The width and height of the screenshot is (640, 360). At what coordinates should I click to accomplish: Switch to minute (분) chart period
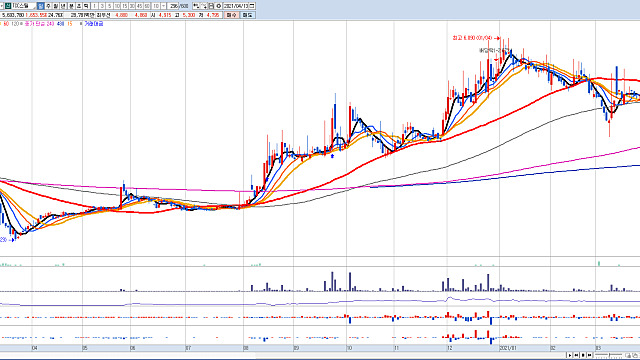coord(71,6)
